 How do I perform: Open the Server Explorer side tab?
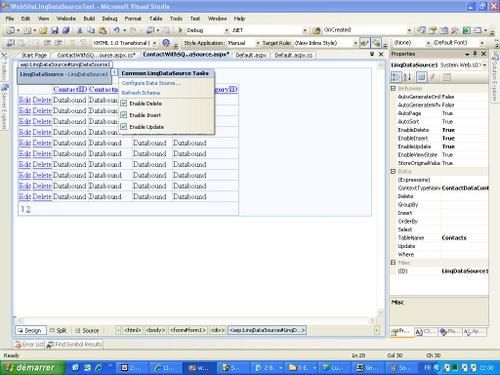4,107
